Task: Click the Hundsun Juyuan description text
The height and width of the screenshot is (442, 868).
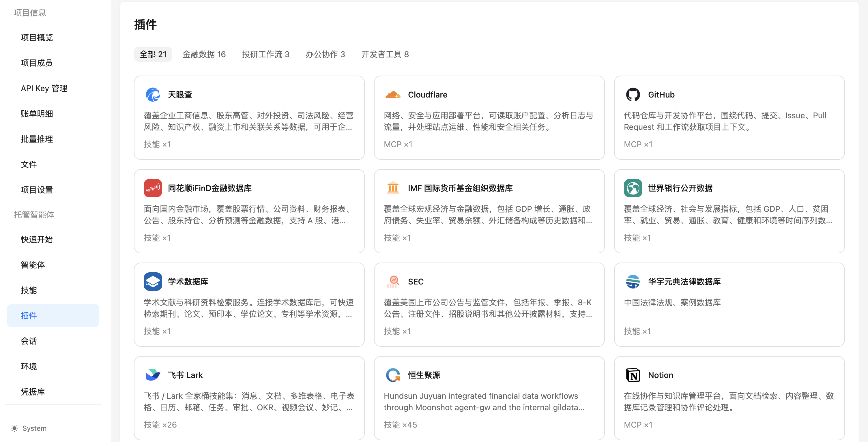Action: click(484, 402)
